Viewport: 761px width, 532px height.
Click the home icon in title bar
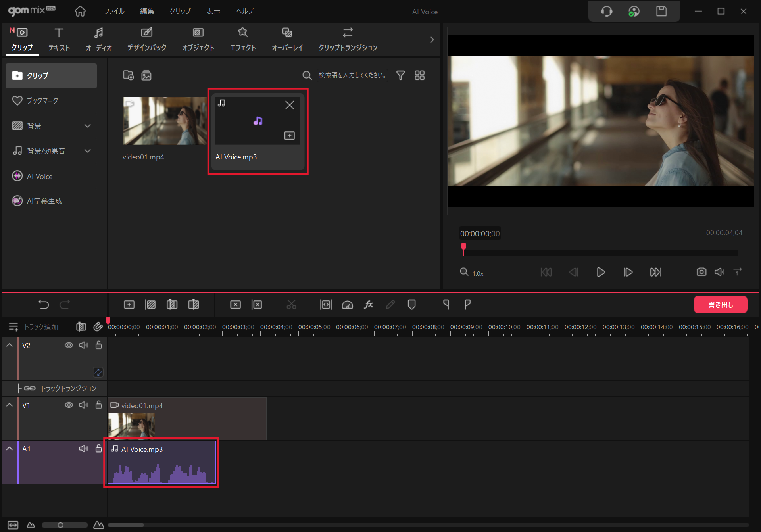tap(80, 11)
